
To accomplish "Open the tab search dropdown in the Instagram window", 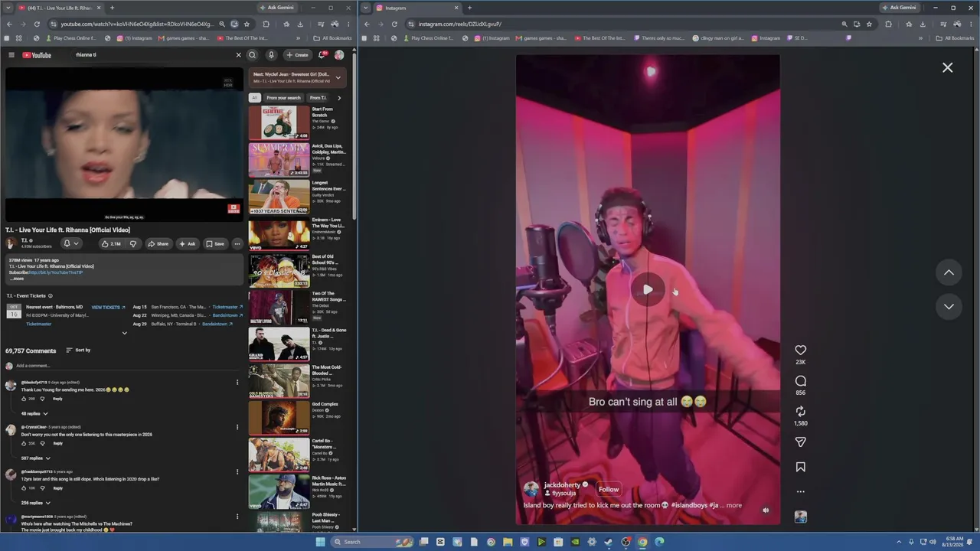I will point(366,8).
